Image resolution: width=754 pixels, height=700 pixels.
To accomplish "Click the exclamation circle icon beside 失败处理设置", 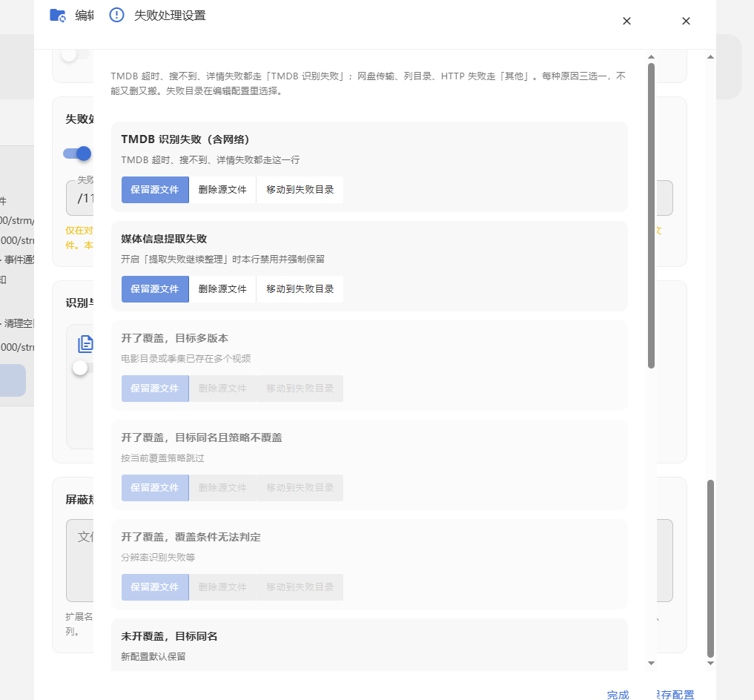I will (117, 16).
